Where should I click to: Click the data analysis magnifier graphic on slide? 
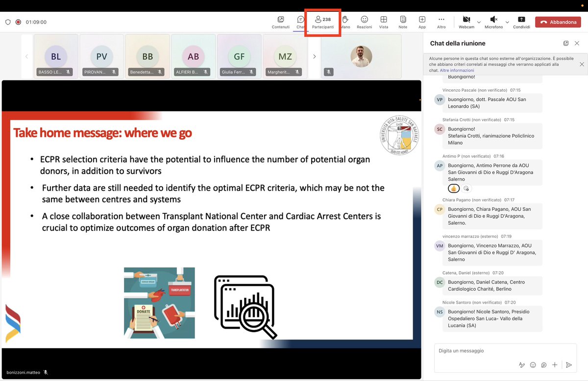(x=245, y=307)
